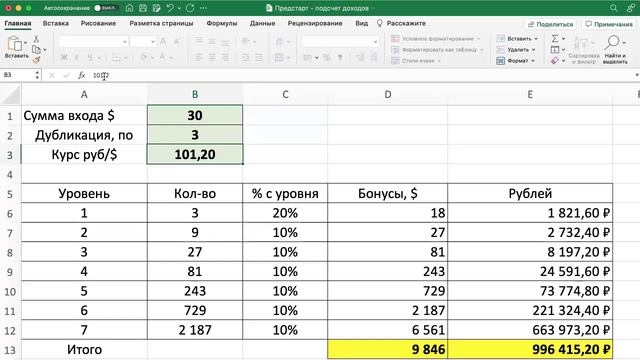Viewport: 640px width, 360px height.
Task: Click Форматировать как таблицу
Action: (437, 50)
